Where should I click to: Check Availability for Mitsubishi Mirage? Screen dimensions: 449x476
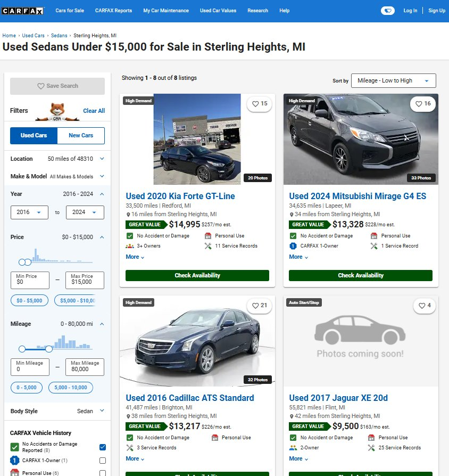pyautogui.click(x=360, y=275)
